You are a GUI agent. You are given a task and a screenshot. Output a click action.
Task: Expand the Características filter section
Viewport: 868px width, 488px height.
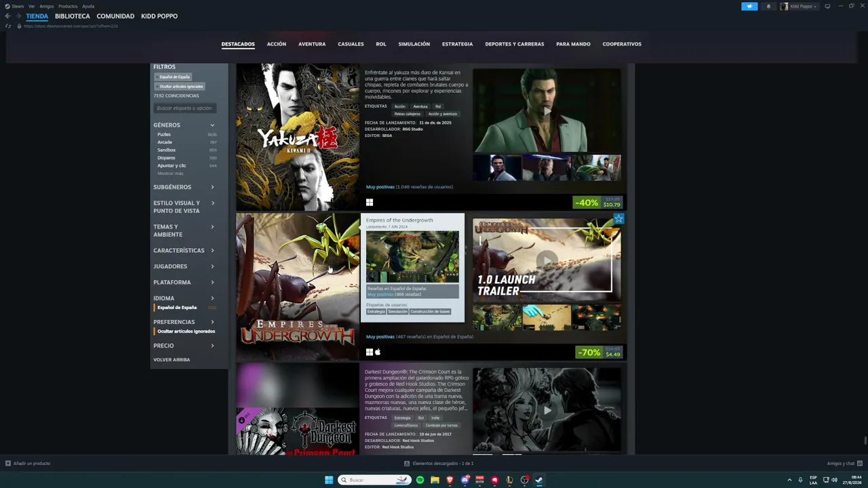tap(184, 250)
